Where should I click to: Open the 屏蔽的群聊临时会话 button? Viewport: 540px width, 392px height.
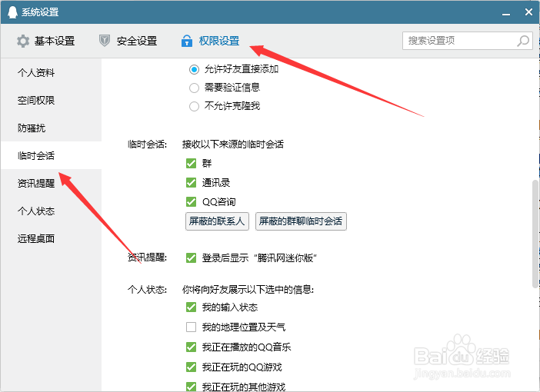[x=301, y=221]
